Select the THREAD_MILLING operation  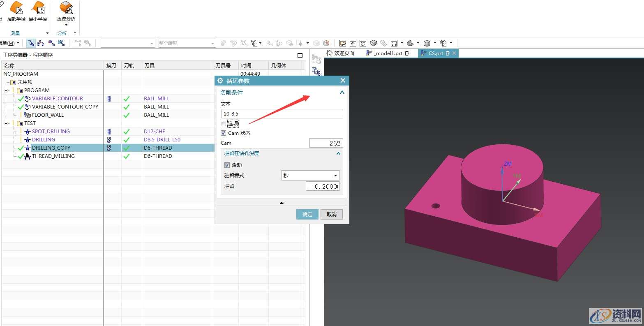[53, 156]
